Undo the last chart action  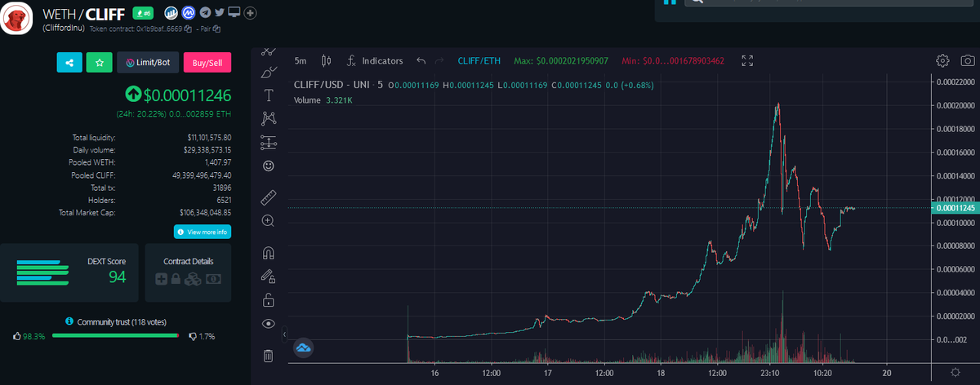[x=421, y=60]
